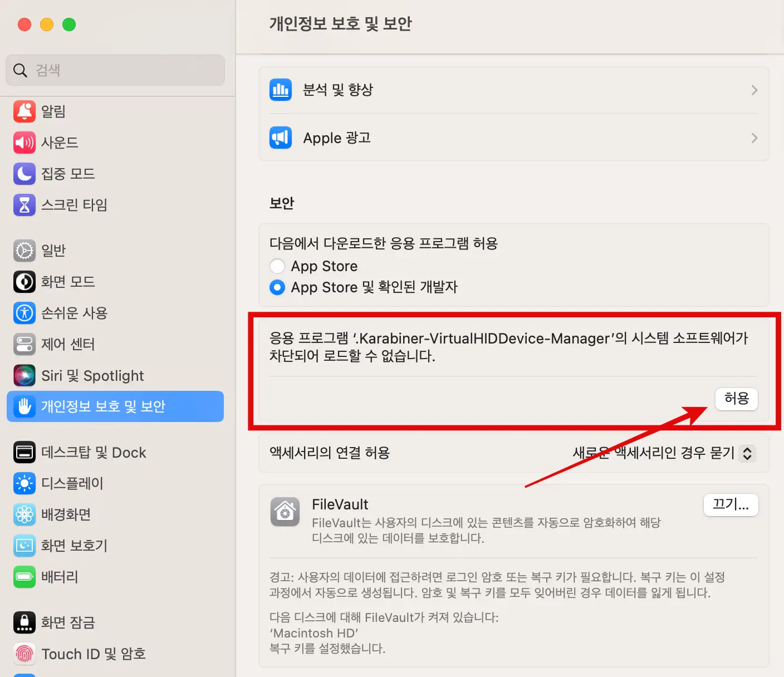The width and height of the screenshot is (784, 677).
Task: Expand the 분석 및 향상 section chevron
Action: 754,90
